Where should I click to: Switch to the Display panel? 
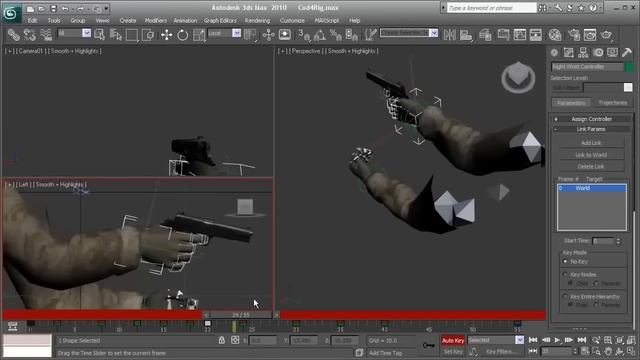coord(612,52)
